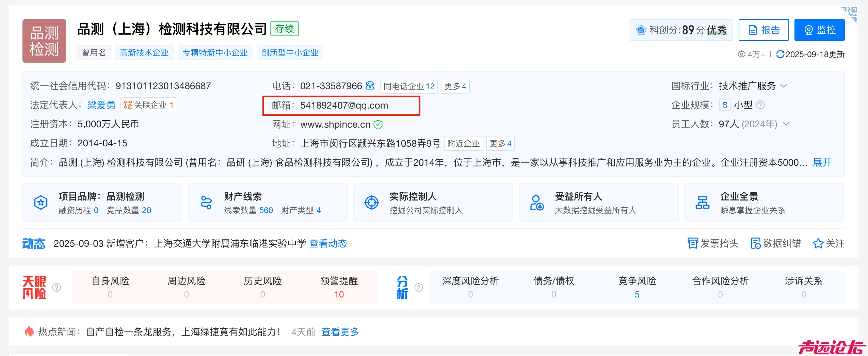
Task: Open 竞品数量 20 link
Action: tap(129, 210)
